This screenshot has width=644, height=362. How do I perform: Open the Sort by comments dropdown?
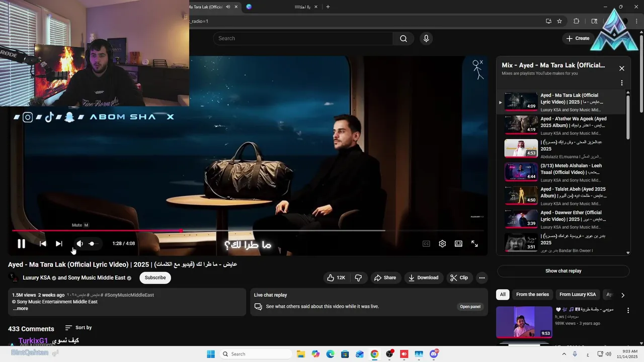(x=78, y=328)
